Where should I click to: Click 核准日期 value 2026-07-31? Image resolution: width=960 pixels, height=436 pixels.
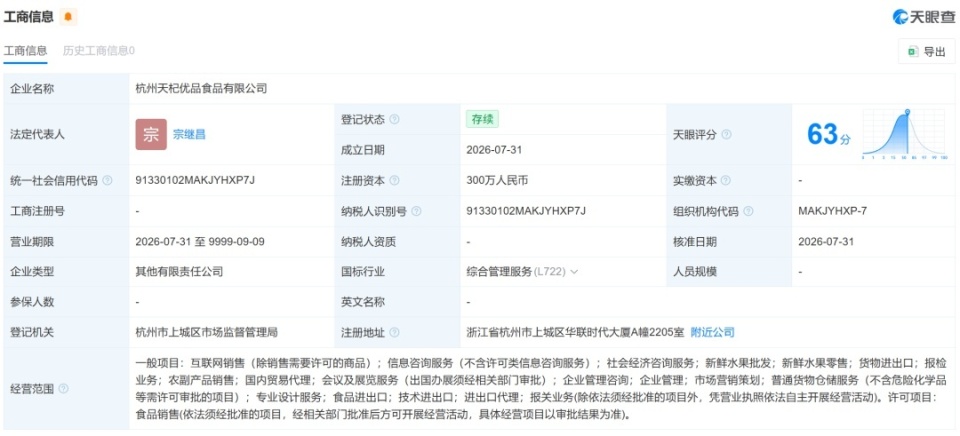pos(826,242)
